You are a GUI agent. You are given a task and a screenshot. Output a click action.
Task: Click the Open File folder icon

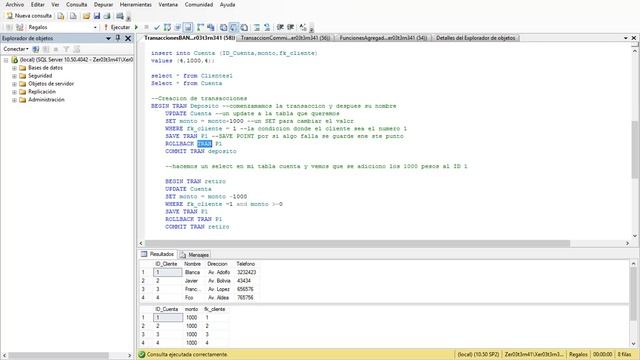86,16
